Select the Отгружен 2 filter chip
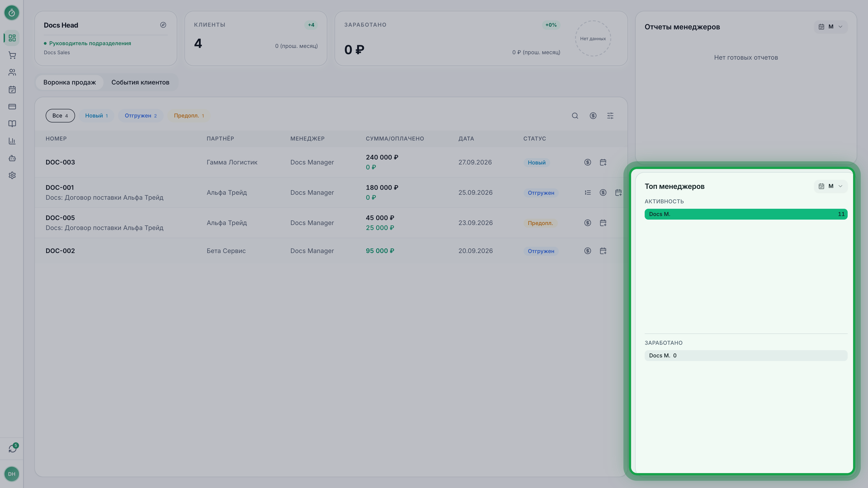This screenshot has height=488, width=868. click(141, 116)
